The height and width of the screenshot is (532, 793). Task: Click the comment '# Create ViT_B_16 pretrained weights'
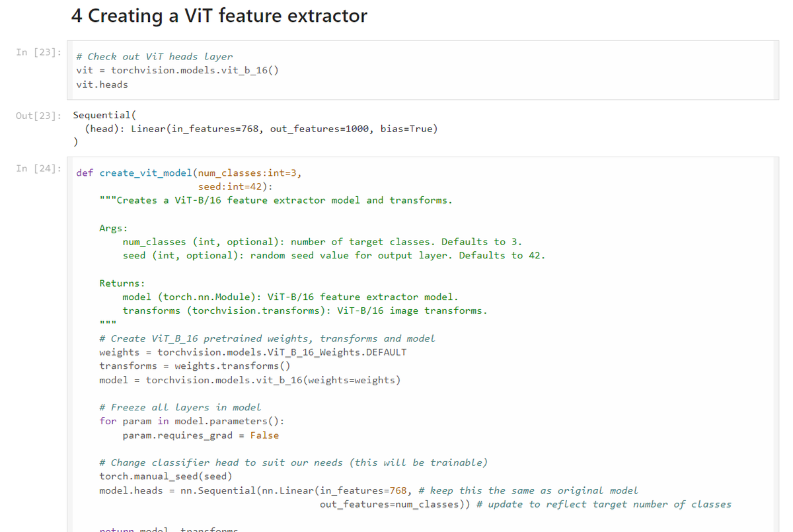pyautogui.click(x=267, y=338)
